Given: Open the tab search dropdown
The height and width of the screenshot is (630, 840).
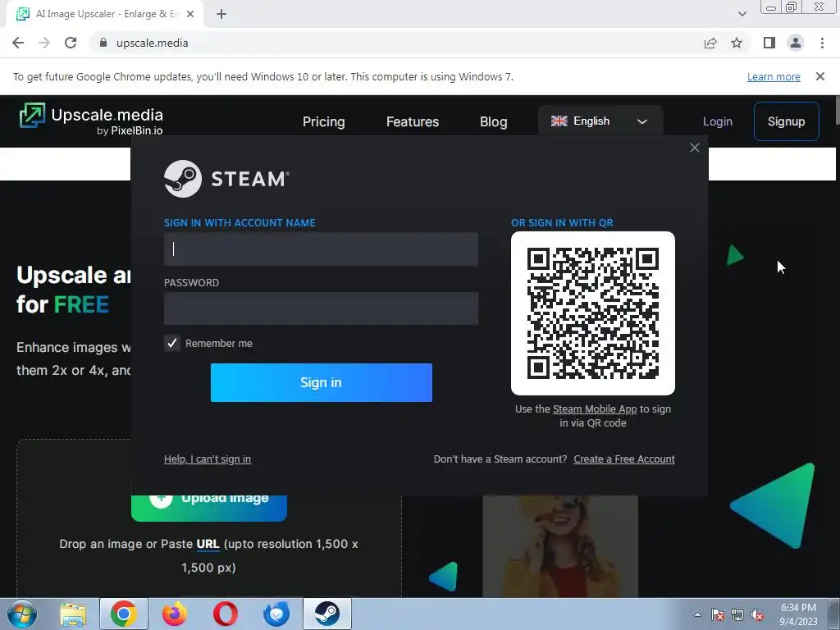Looking at the screenshot, I should (x=742, y=14).
